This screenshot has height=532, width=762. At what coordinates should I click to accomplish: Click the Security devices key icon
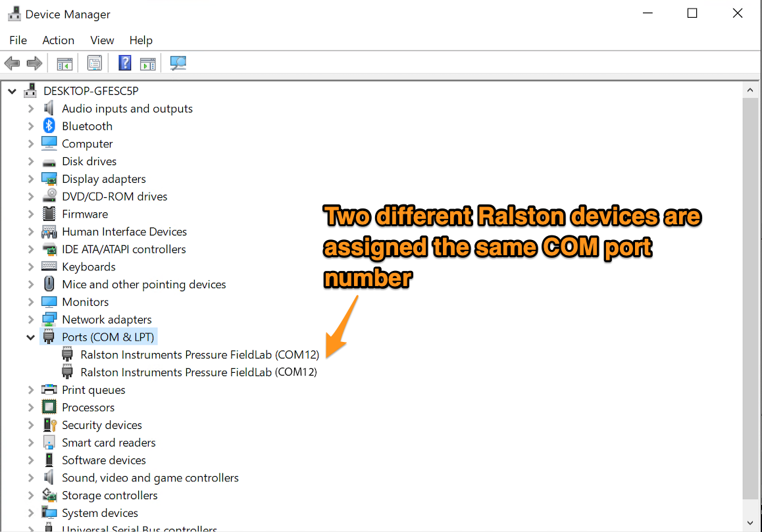(x=50, y=425)
